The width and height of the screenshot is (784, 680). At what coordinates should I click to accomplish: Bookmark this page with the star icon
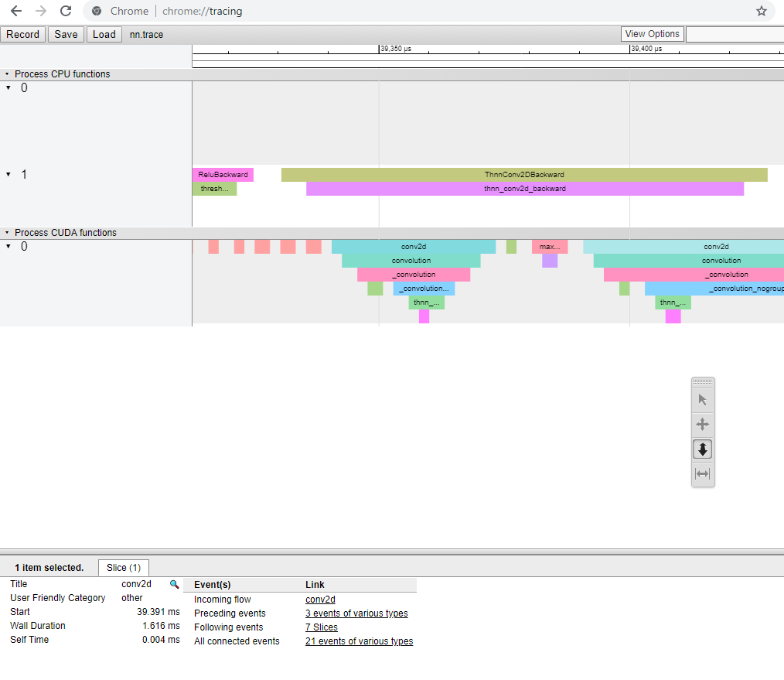click(761, 11)
